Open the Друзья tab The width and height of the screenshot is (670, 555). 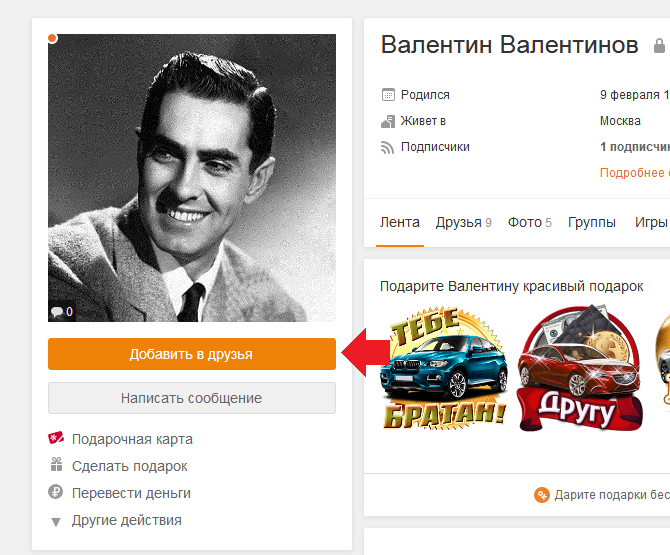pos(464,223)
